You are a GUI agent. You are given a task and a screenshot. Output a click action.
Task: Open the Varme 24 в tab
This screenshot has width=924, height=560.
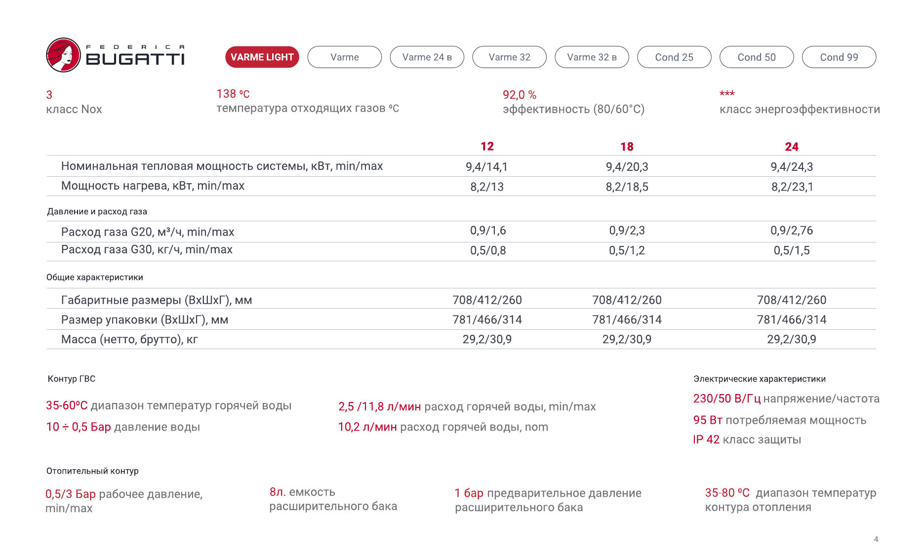click(x=427, y=57)
